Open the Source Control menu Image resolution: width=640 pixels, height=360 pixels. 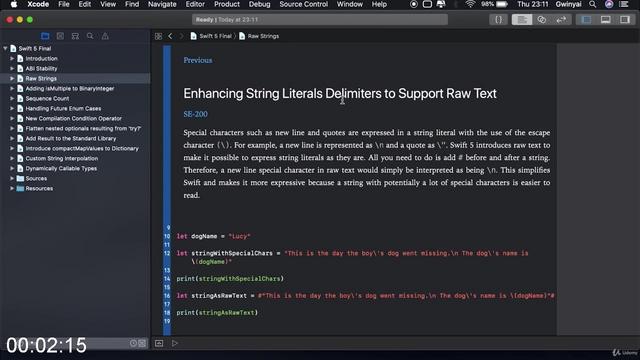click(x=304, y=4)
